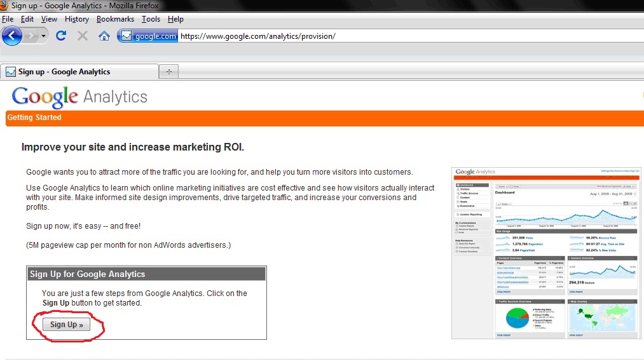Click the Sign Up » button
Image resolution: width=644 pixels, height=364 pixels.
pos(67,325)
